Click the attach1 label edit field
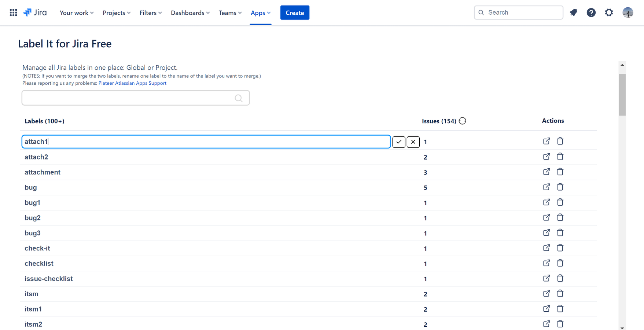 [206, 142]
